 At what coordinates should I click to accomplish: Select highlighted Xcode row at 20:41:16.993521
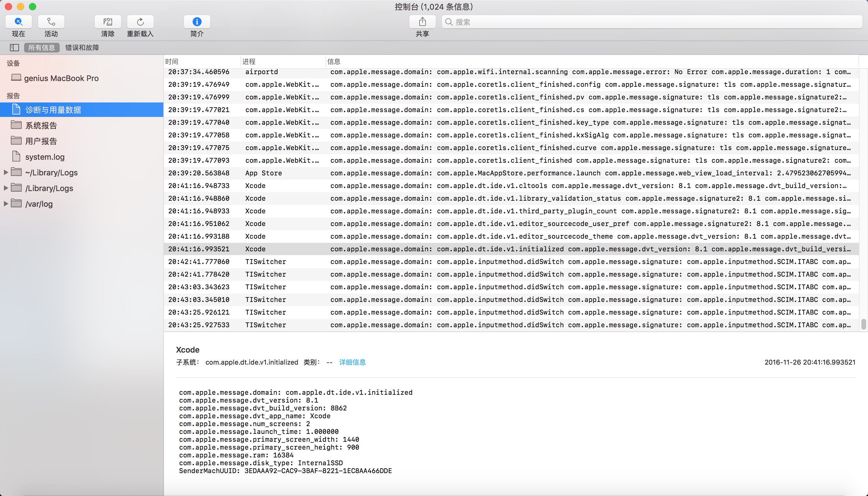(511, 249)
